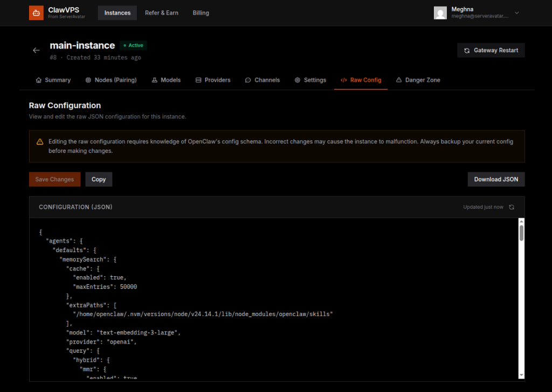Screen dimensions: 552x392
Task: Open the Billing section
Action: (x=201, y=12)
